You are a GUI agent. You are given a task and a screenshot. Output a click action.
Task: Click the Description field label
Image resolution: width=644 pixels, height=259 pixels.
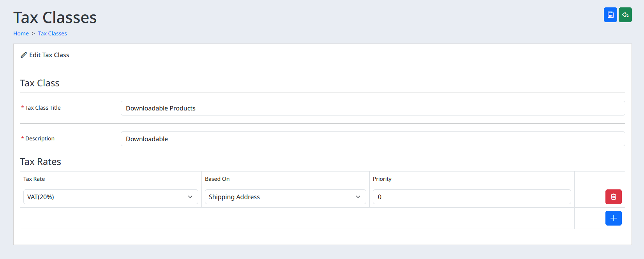tap(40, 138)
